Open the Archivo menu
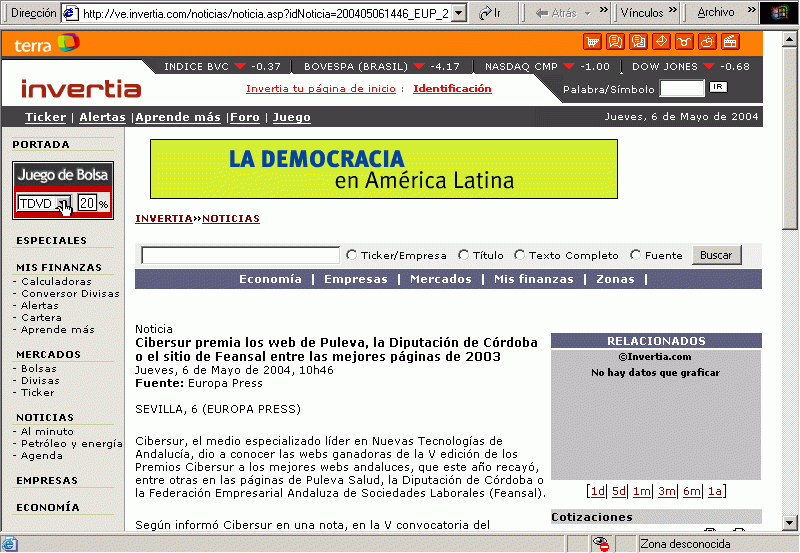 pyautogui.click(x=716, y=12)
